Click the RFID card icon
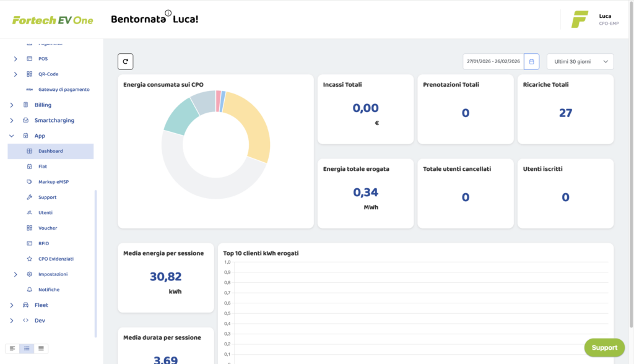The height and width of the screenshot is (364, 634). [30, 243]
